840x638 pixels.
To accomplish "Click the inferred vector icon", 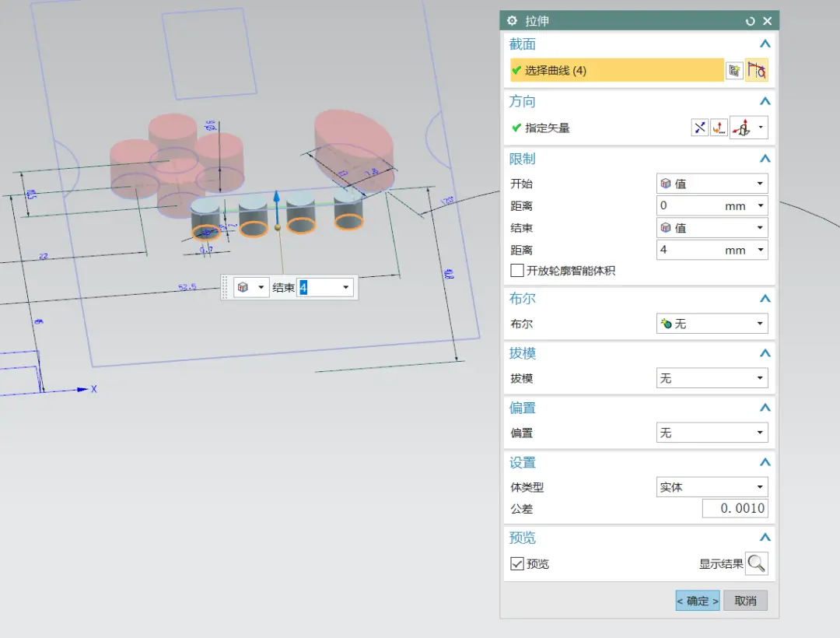I will pyautogui.click(x=743, y=128).
